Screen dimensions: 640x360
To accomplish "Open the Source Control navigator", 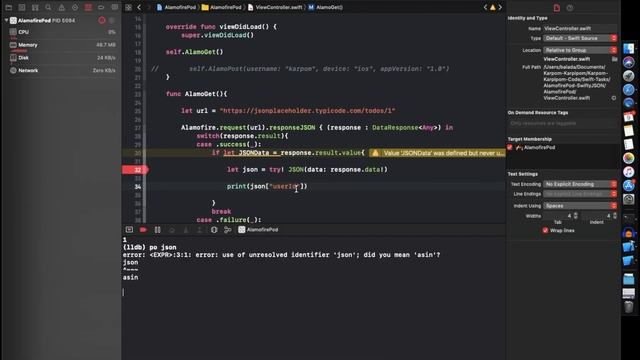I will click(x=22, y=7).
